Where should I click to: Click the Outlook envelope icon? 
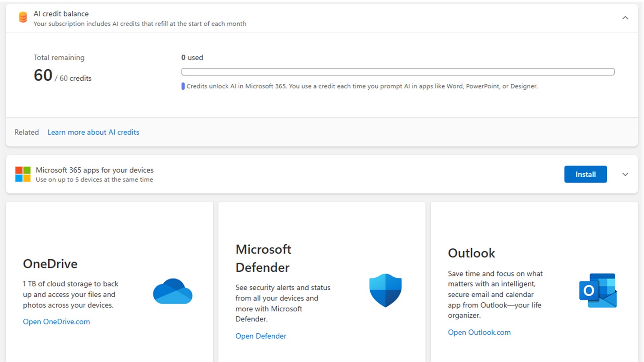point(597,290)
